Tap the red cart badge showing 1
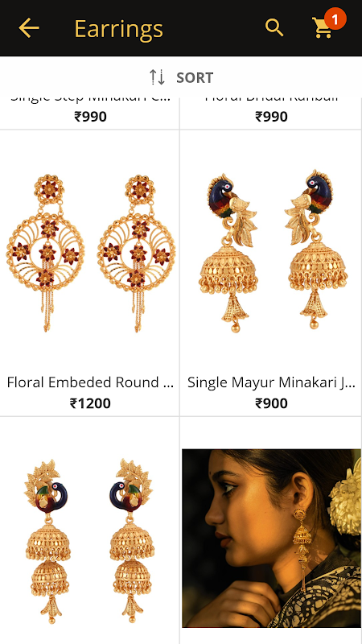 pyautogui.click(x=335, y=19)
